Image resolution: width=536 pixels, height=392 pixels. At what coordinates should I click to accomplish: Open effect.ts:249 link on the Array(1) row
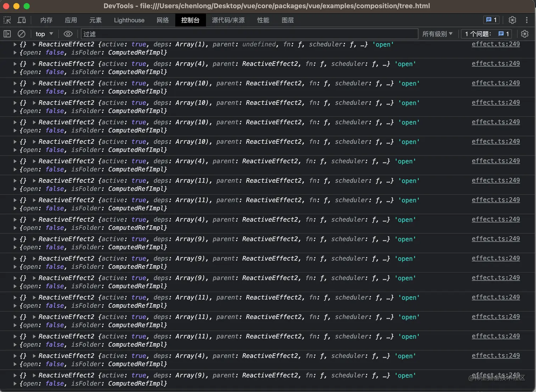click(496, 44)
